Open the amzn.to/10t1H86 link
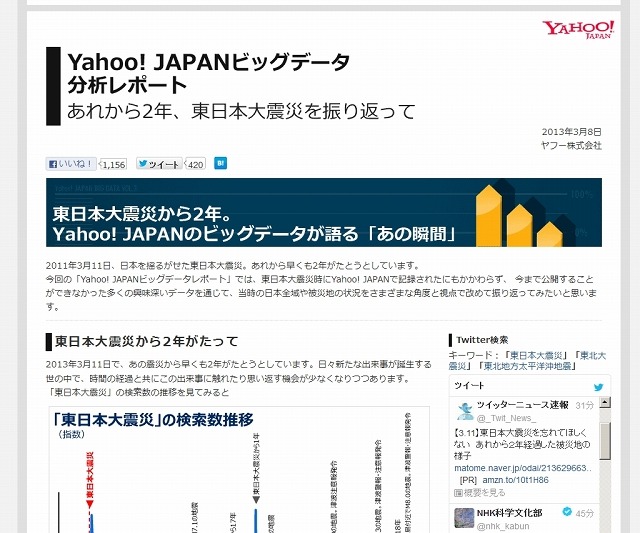640x533 pixels. coord(516,480)
